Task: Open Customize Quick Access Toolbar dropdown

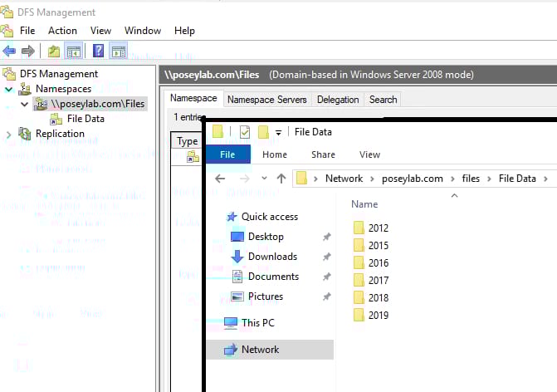Action: point(279,133)
